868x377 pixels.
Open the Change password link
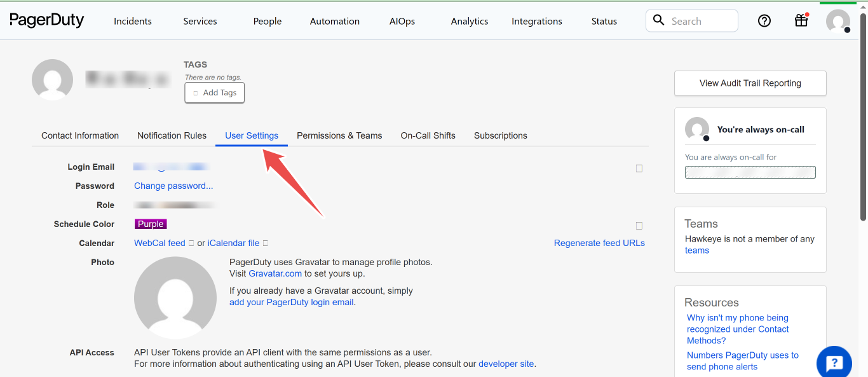(x=173, y=185)
